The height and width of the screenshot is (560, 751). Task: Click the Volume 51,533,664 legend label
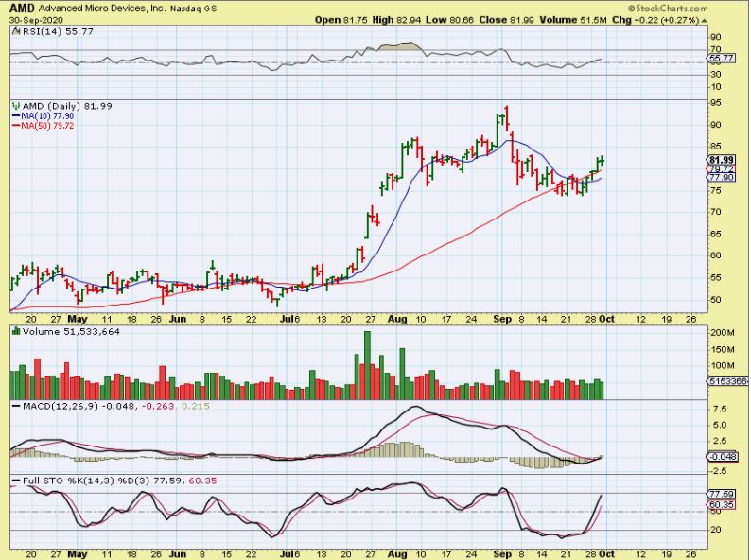tap(71, 331)
